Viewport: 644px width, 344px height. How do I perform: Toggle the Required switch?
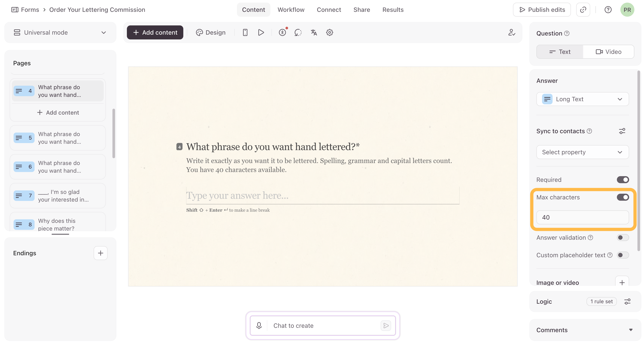(623, 179)
